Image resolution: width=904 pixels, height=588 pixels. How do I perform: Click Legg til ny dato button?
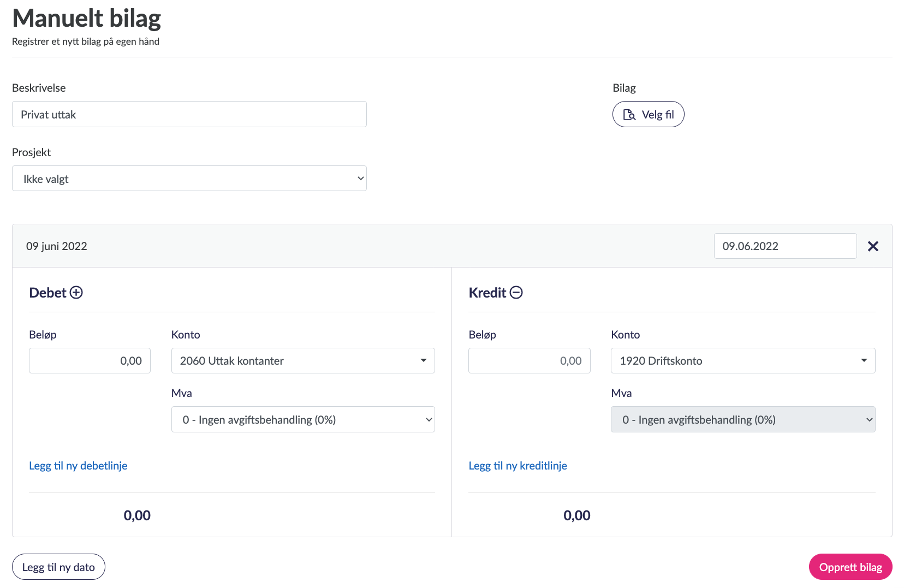58,567
